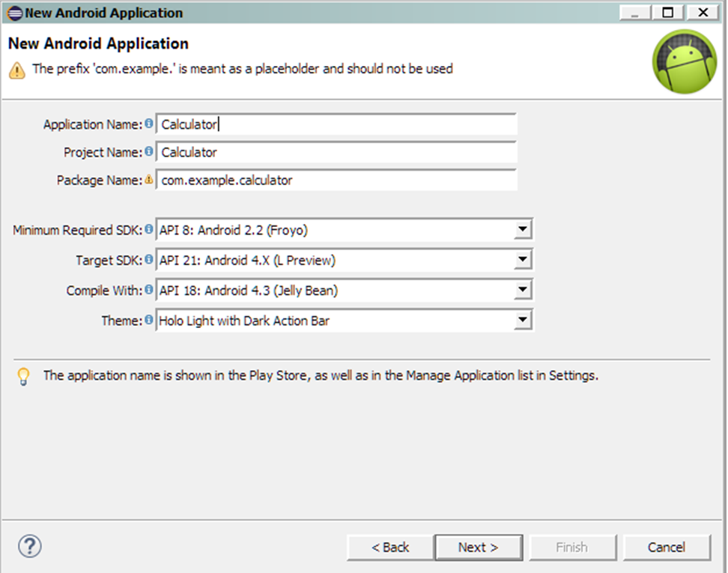Click the application name hint text
This screenshot has width=728, height=573.
click(321, 375)
